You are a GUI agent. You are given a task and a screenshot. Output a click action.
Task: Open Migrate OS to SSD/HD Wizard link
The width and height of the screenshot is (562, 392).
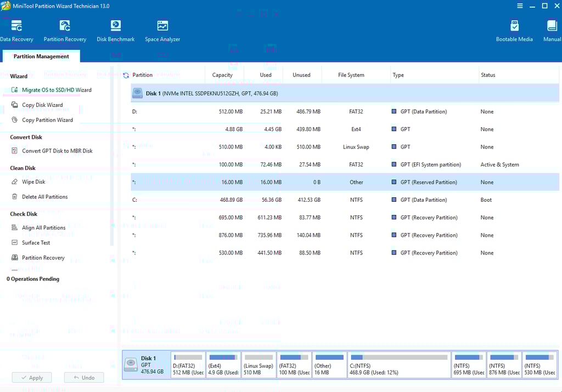click(x=57, y=90)
